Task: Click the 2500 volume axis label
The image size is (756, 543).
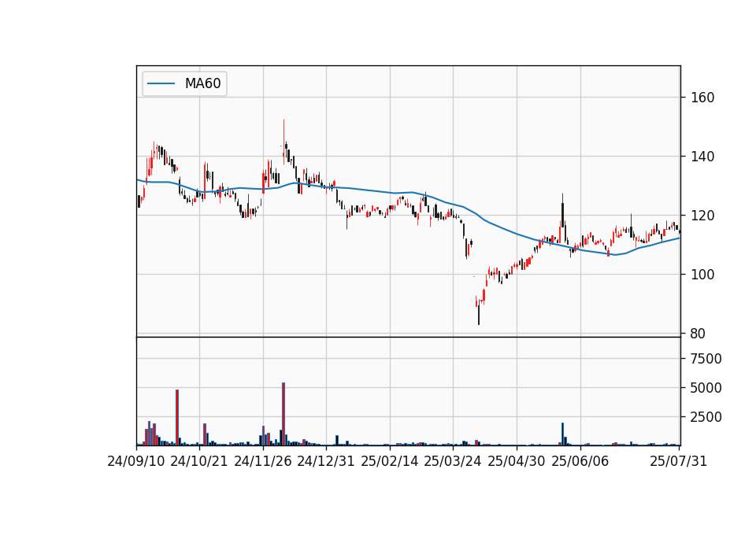Action: pos(706,417)
